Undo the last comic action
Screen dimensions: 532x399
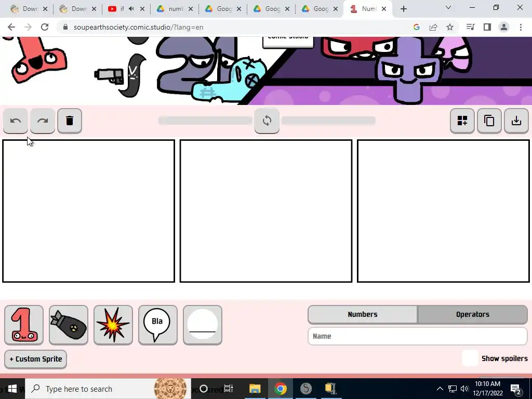click(15, 121)
